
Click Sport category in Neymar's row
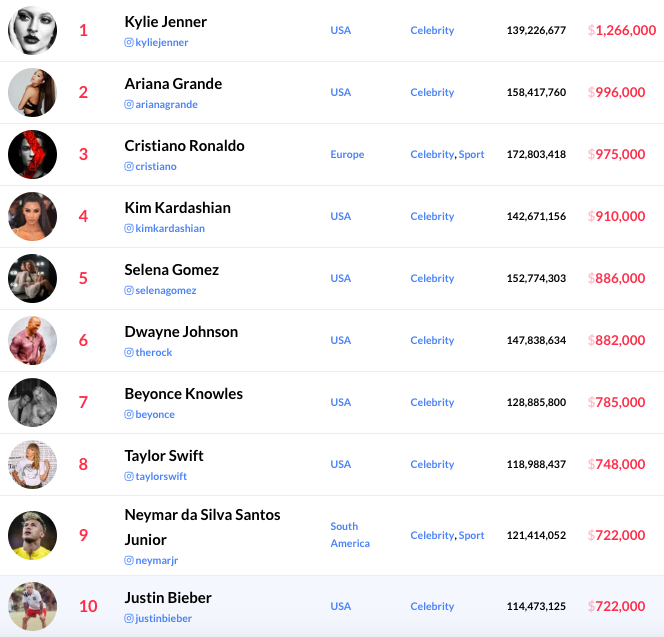[471, 536]
